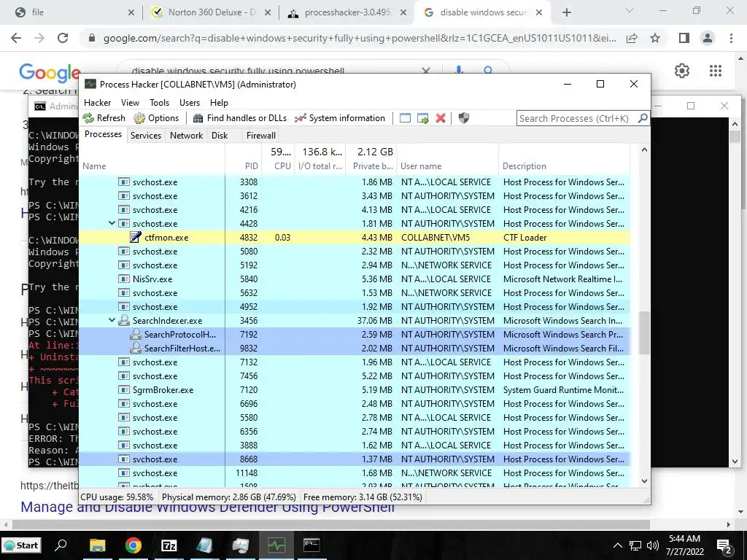Open the Start menu
This screenshot has width=747, height=560.
[21, 545]
